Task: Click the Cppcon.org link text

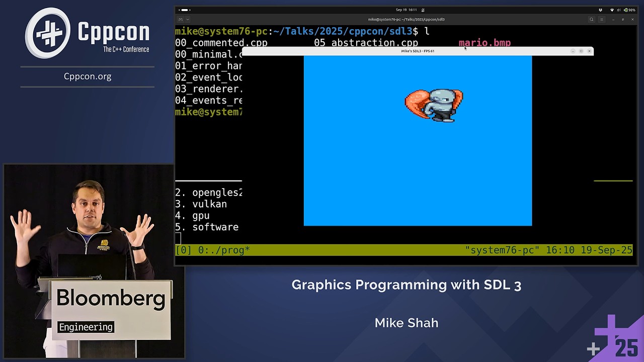Action: tap(88, 76)
